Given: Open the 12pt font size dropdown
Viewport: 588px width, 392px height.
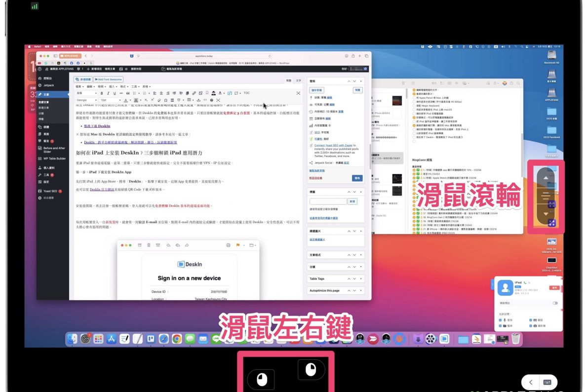Looking at the screenshot, I should pos(111,99).
